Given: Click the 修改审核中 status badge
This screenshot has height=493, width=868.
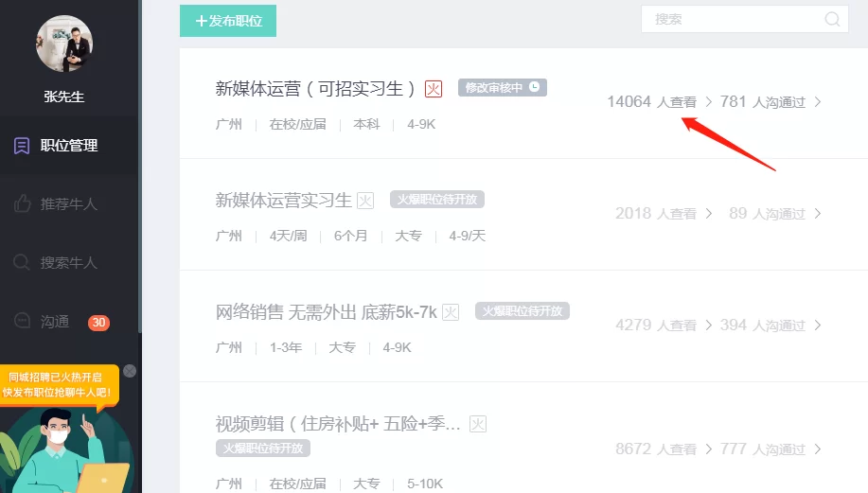Looking at the screenshot, I should tap(502, 87).
